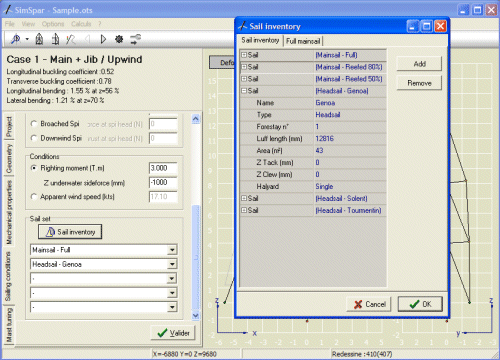This screenshot has width=500, height=360.
Task: Select the Sail inventory tab in dialog
Action: coord(260,40)
